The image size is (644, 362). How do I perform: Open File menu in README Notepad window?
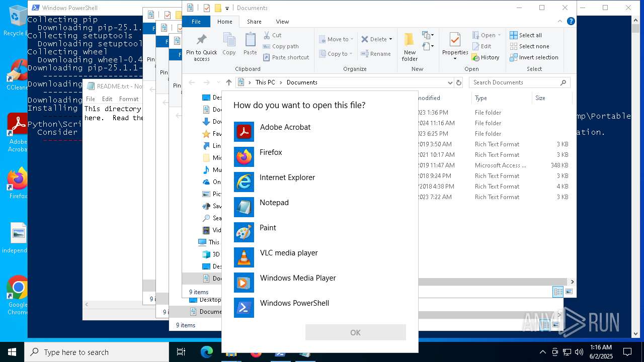(x=90, y=99)
